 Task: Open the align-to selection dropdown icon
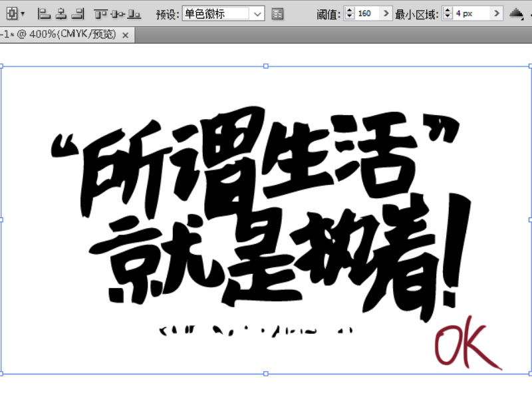tap(15, 14)
